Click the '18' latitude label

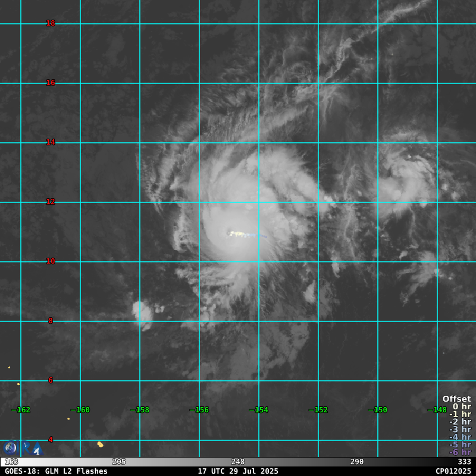(51, 23)
